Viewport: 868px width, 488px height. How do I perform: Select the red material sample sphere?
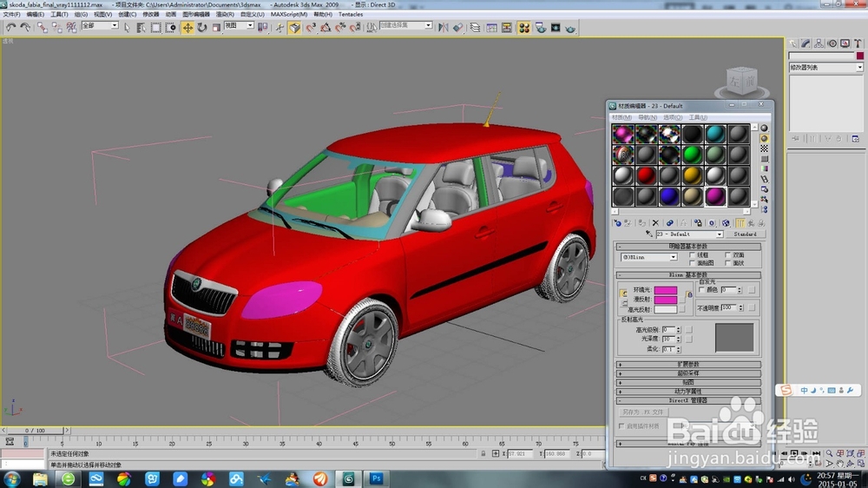point(646,175)
